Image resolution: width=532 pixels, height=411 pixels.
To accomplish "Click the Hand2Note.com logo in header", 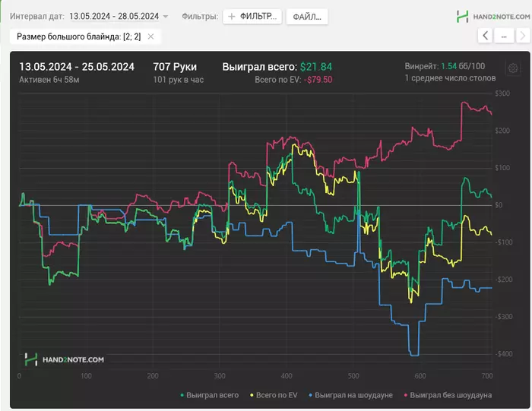I will coord(493,16).
